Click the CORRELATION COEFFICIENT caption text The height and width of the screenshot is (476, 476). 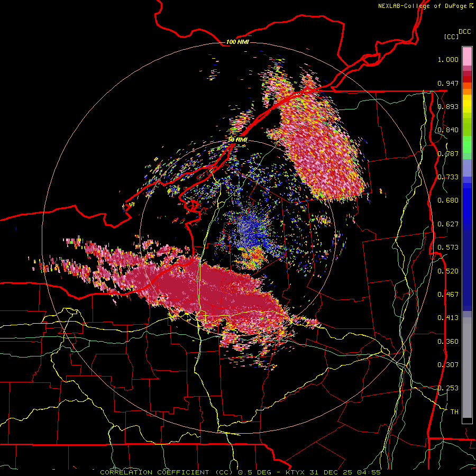pyautogui.click(x=156, y=472)
